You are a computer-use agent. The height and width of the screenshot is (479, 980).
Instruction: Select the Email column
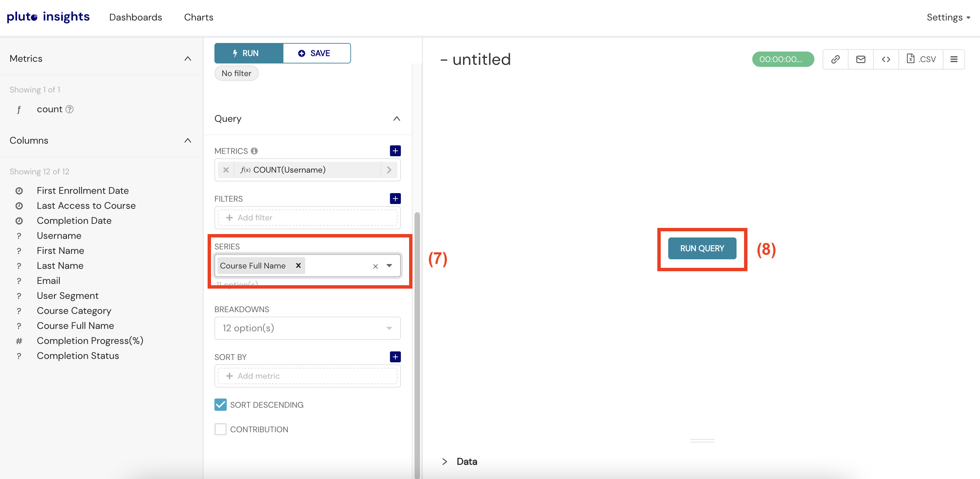(49, 280)
